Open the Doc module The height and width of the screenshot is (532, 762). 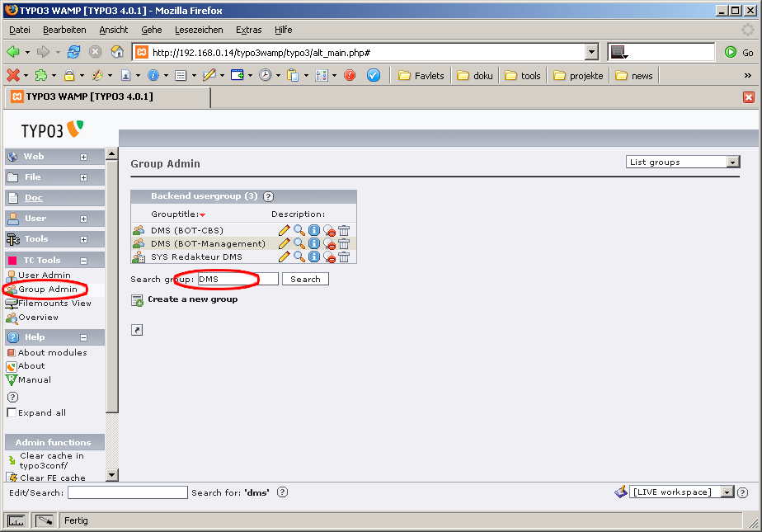tap(34, 198)
